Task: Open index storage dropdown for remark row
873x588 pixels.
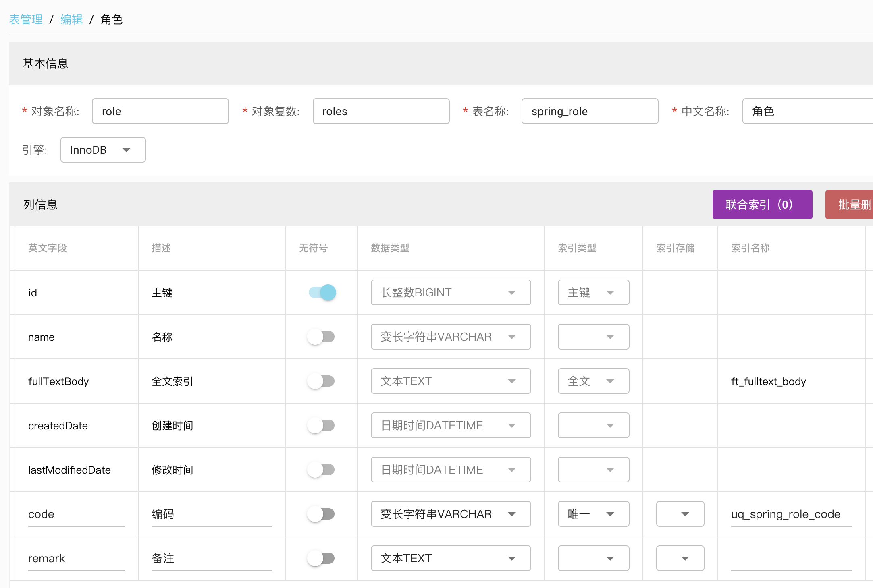Action: pos(680,558)
